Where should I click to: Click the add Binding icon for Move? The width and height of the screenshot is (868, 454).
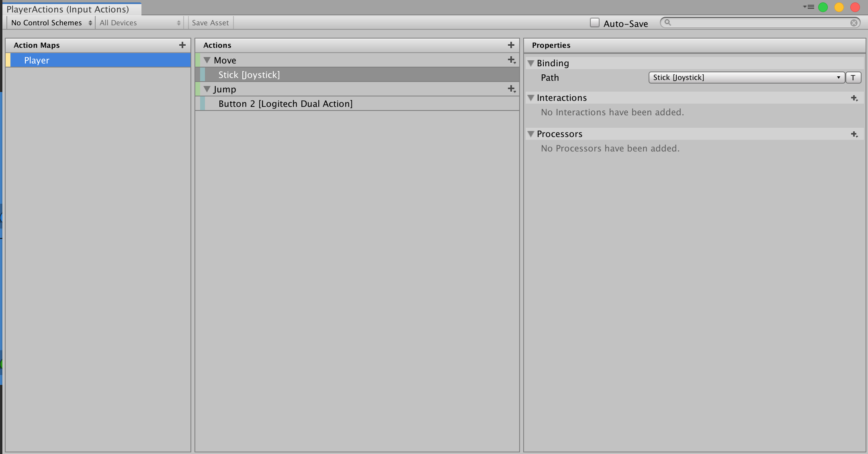point(510,60)
